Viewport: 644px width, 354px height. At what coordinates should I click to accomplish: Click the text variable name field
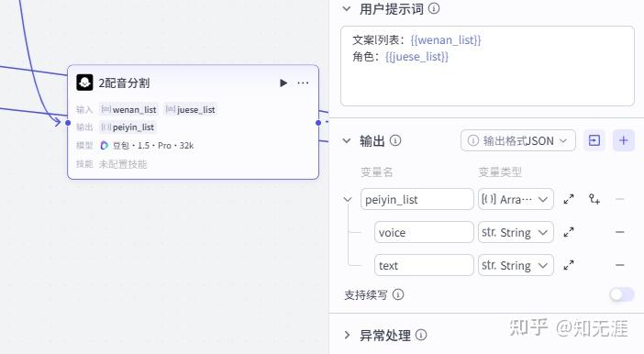pyautogui.click(x=424, y=265)
